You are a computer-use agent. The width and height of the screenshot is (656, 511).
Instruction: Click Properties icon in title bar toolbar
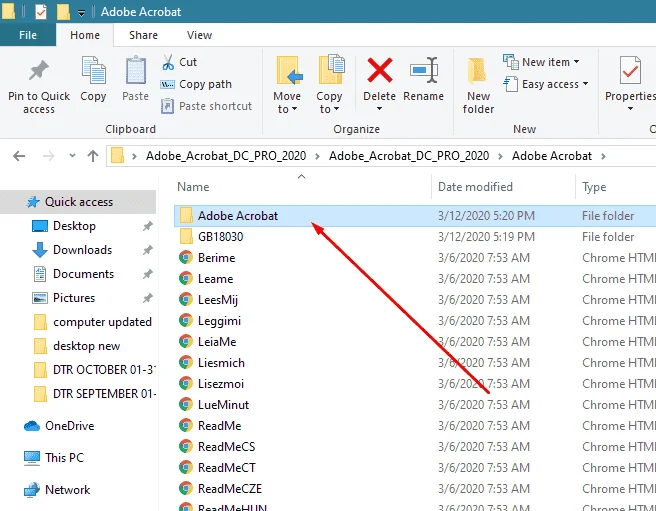coord(41,12)
